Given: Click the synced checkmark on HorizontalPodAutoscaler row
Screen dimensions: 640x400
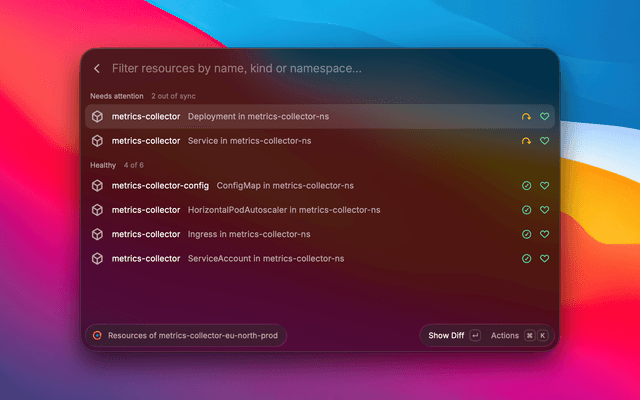Looking at the screenshot, I should pyautogui.click(x=527, y=210).
